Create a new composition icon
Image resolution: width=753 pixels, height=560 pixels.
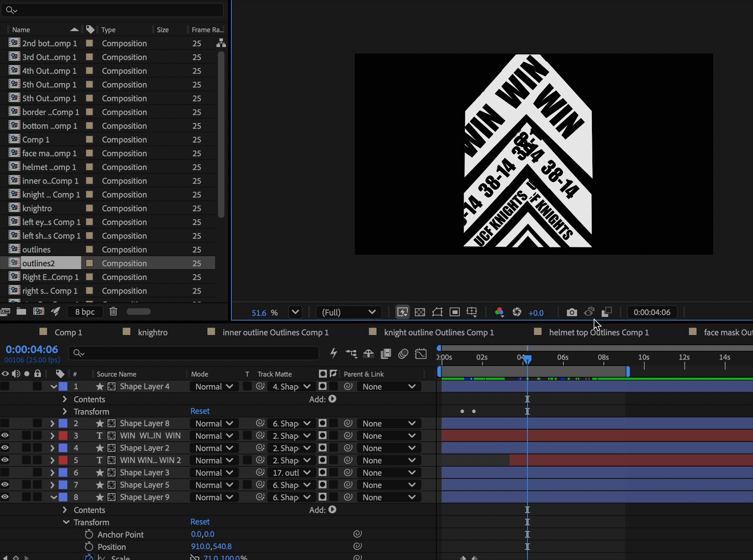click(39, 311)
